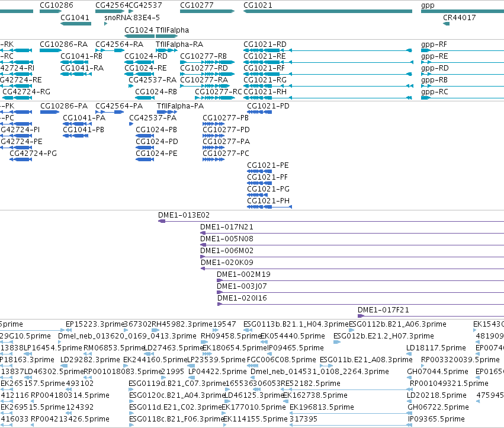The height and width of the screenshot is (428, 504).
Task: Click the CG42564-RA transcript label
Action: 119,44
